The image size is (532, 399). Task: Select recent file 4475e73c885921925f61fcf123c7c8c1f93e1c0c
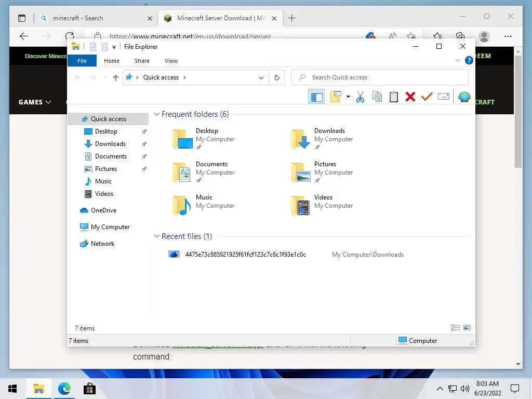(245, 255)
